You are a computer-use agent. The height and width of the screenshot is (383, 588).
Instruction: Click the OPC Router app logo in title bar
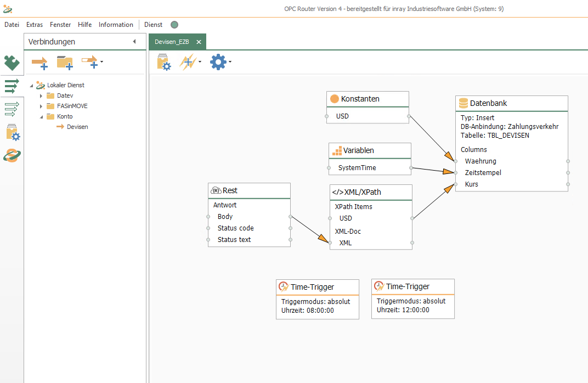(x=8, y=9)
